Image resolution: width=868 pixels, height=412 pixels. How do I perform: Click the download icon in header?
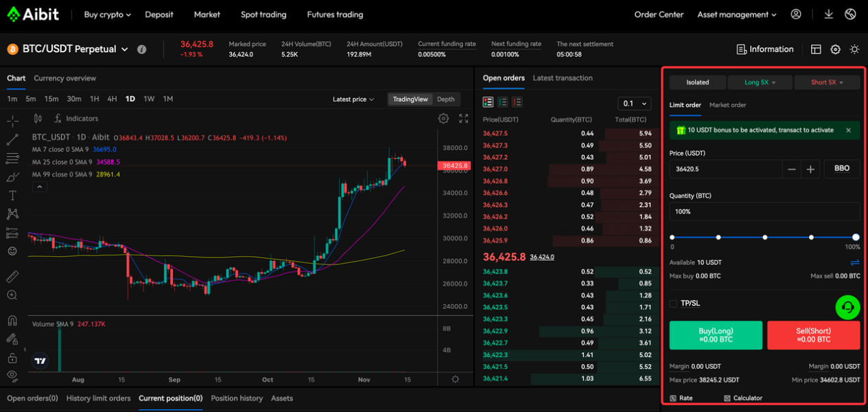[x=829, y=14]
